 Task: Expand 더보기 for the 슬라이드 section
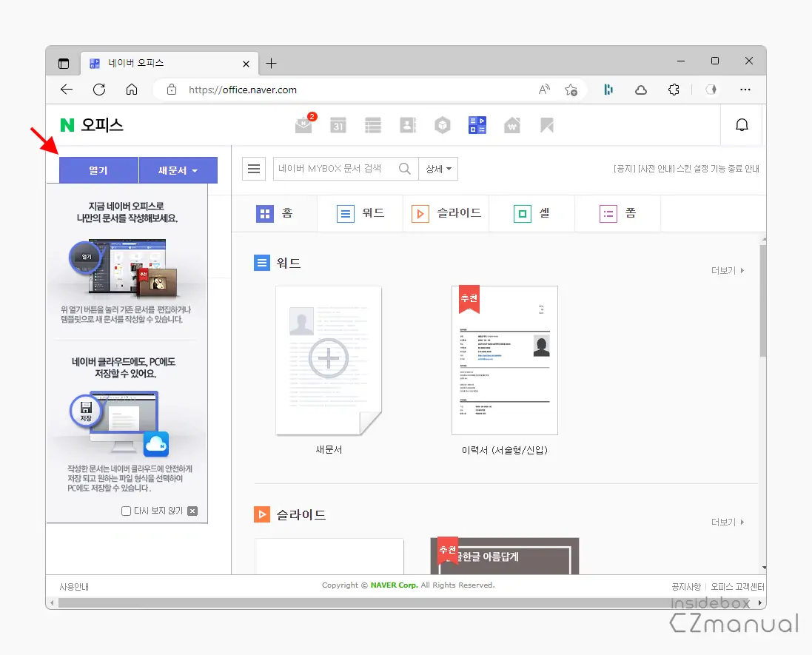tap(728, 522)
